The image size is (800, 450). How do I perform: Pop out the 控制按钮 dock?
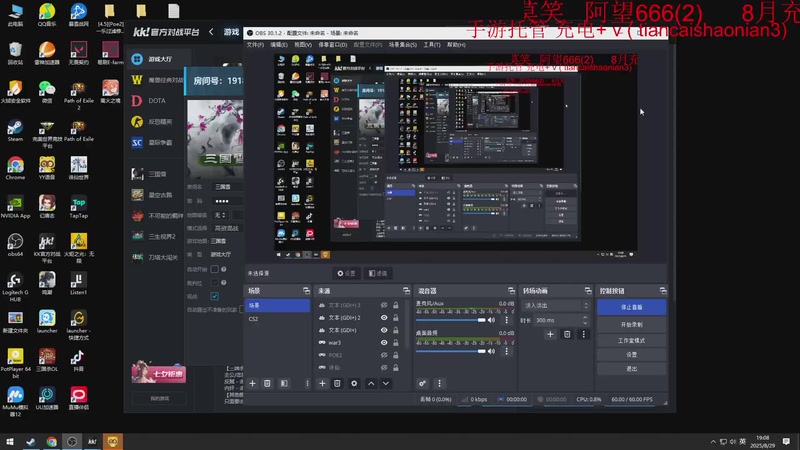663,290
